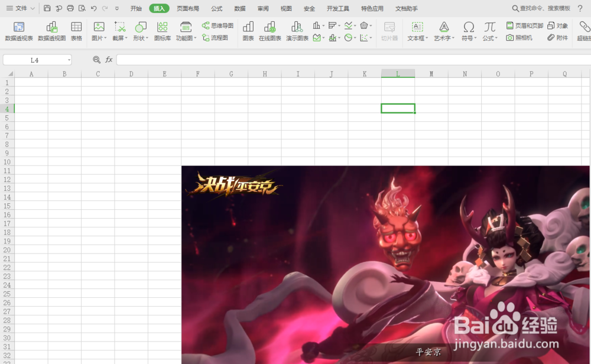Open the 文本框 text box dropdown
Viewport: 591px width, 364px height.
[417, 31]
